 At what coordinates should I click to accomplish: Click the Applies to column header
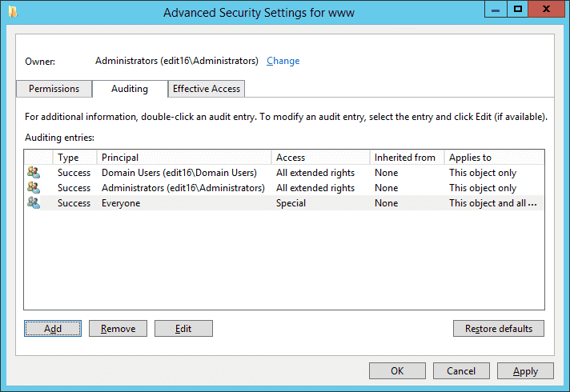coord(495,158)
